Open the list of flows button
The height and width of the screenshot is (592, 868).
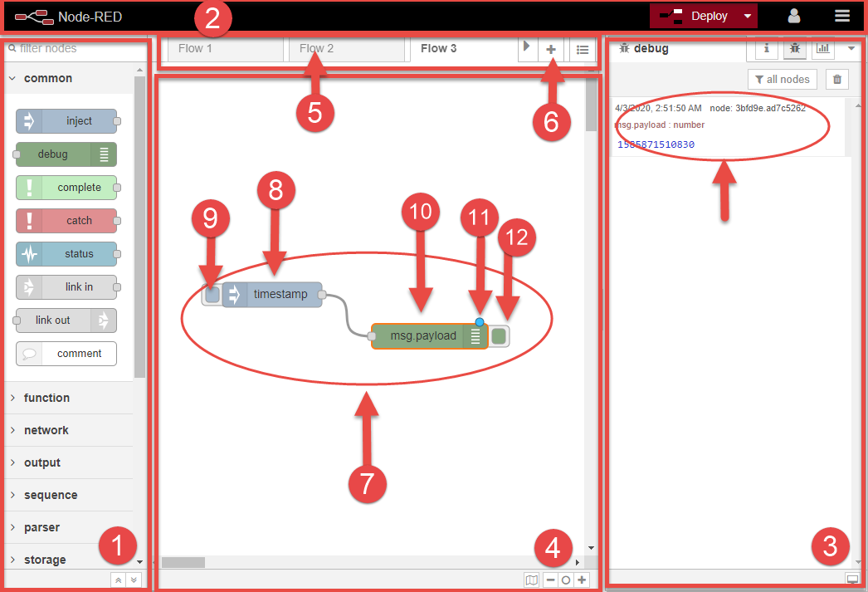582,49
